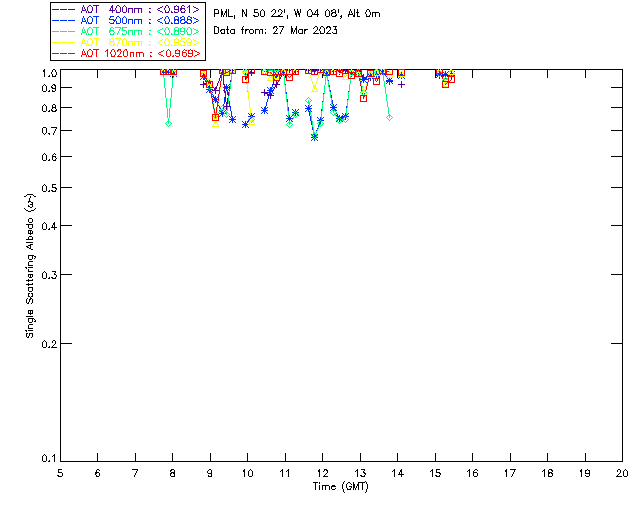Viewport: 640px width, 512px height.
Task: Click the Time (GMT) x-axis label
Action: point(341,486)
